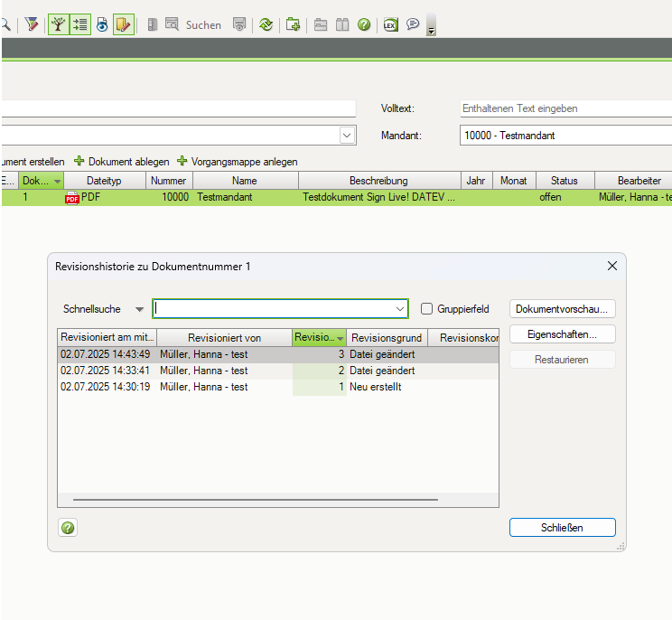The width and height of the screenshot is (672, 620).
Task: Select the Testdokument Sign Live! DATEV cell
Action: [378, 197]
